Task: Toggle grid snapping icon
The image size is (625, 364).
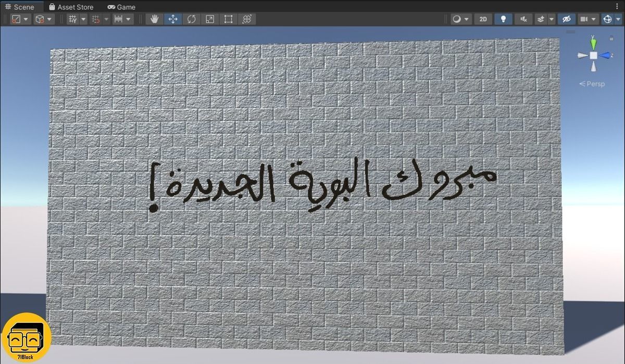Action: [96, 19]
